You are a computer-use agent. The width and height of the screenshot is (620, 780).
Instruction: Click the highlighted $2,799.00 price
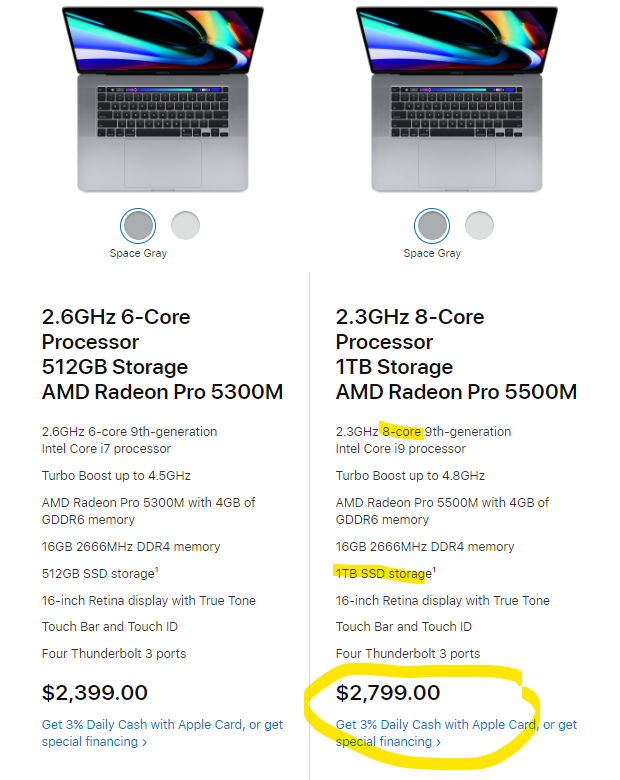(389, 692)
